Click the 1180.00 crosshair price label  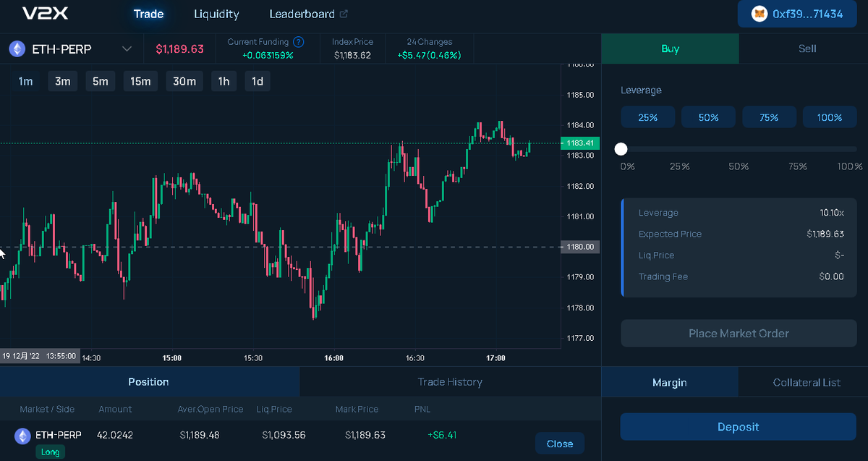[580, 247]
